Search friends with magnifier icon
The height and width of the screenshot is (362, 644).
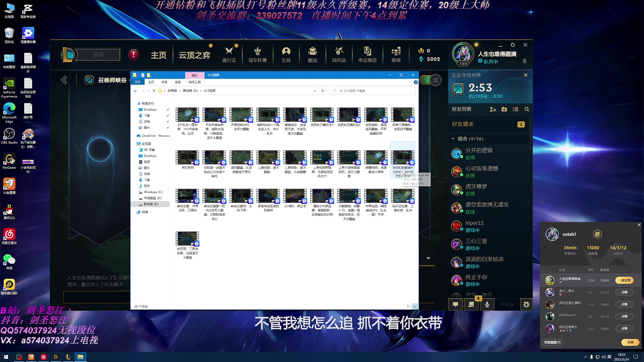pos(527,109)
